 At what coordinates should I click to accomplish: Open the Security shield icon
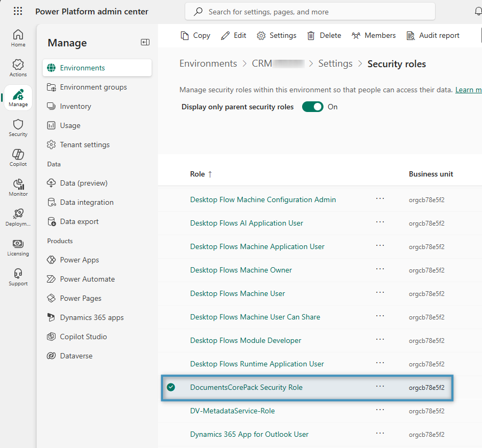[x=18, y=127]
